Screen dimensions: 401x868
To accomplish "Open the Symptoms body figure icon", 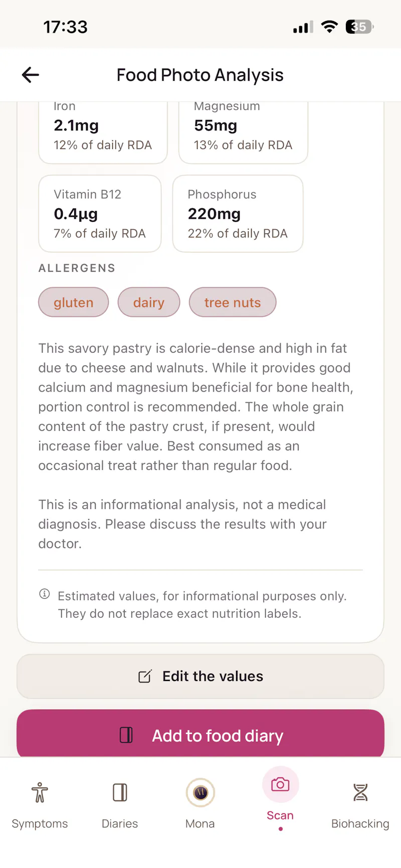I will pos(40,793).
